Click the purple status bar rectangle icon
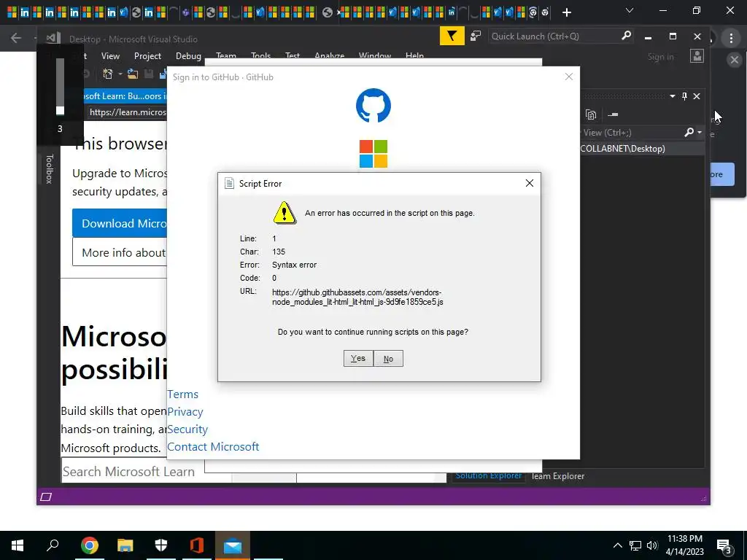The height and width of the screenshot is (560, 747). pyautogui.click(x=46, y=497)
